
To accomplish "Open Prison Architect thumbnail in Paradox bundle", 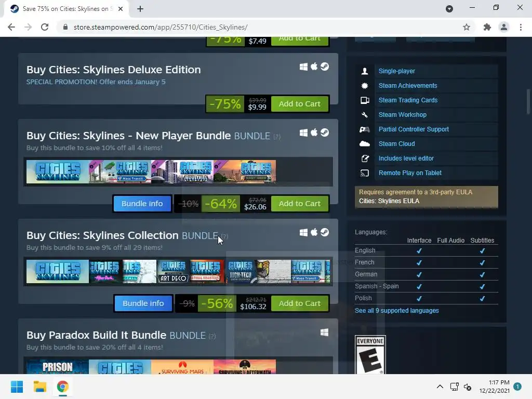I will [58, 367].
